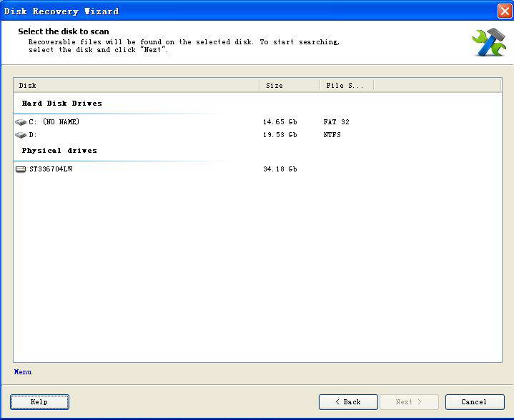
Task: Click the NTFS file system cell
Action: (x=332, y=135)
